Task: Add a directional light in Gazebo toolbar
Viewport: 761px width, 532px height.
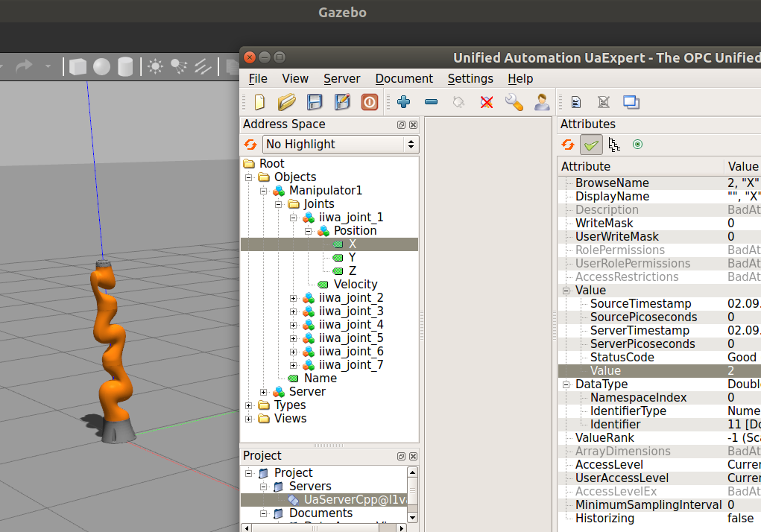Action: 203,66
